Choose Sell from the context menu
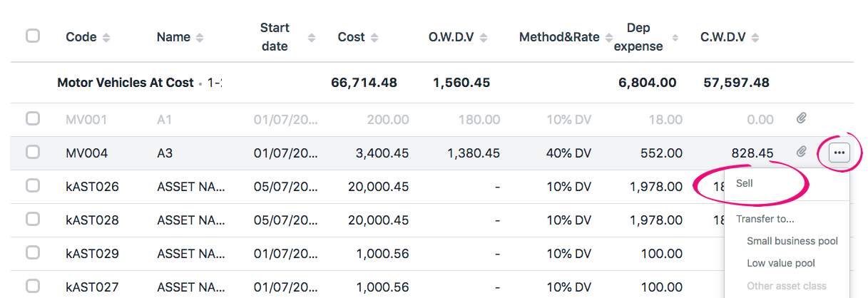 click(x=744, y=183)
